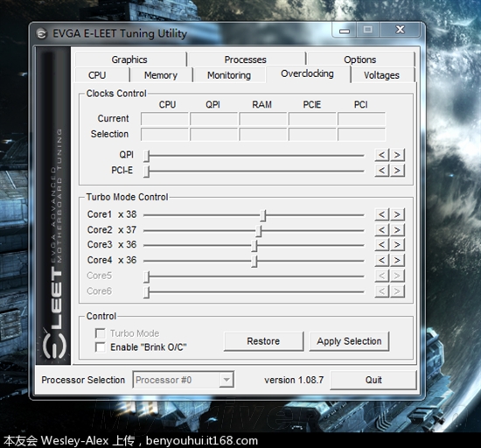
Task: Lower the Core1 multiplier with left arrow
Action: pyautogui.click(x=382, y=214)
